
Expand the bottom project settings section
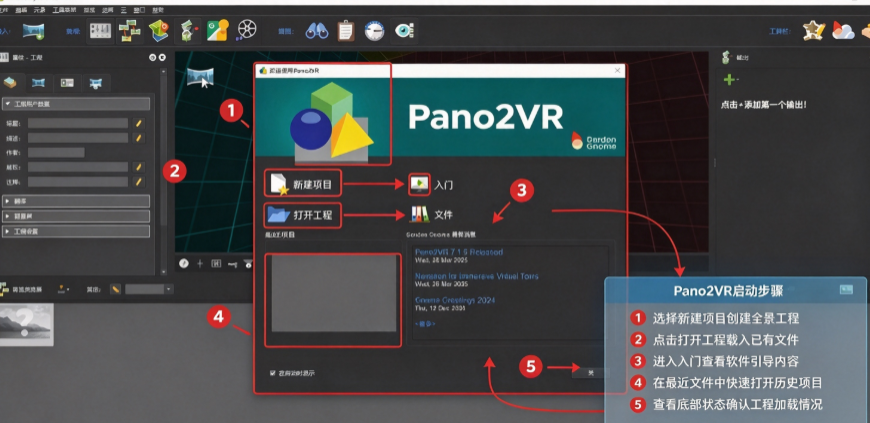tap(76, 231)
